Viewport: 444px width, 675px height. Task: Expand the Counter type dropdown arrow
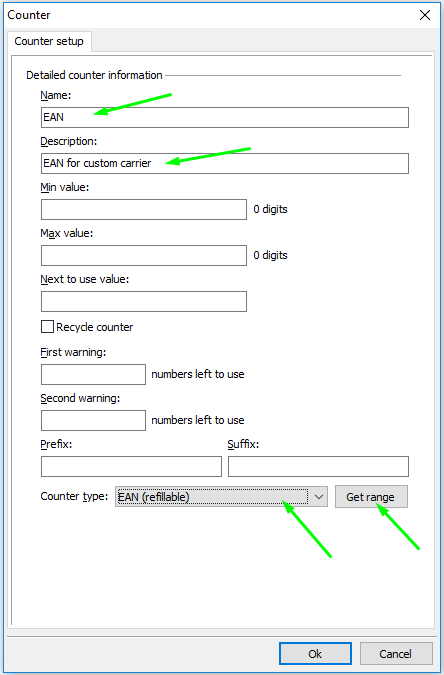(319, 497)
